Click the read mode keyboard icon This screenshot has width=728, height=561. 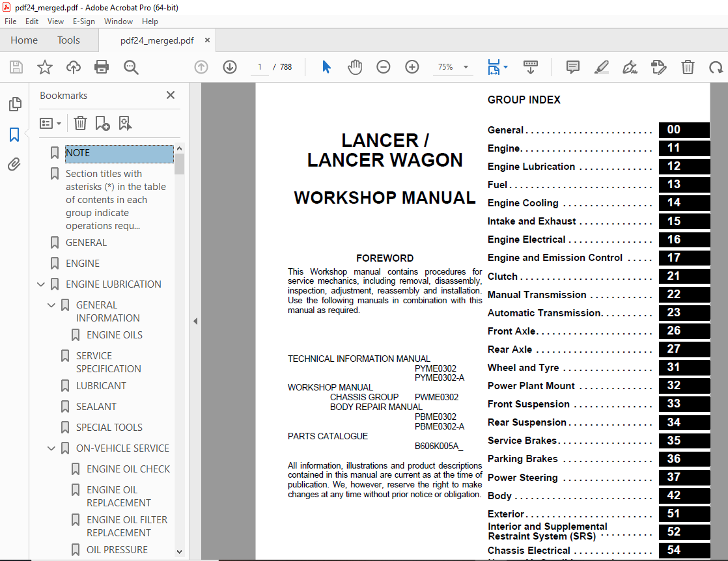(531, 67)
